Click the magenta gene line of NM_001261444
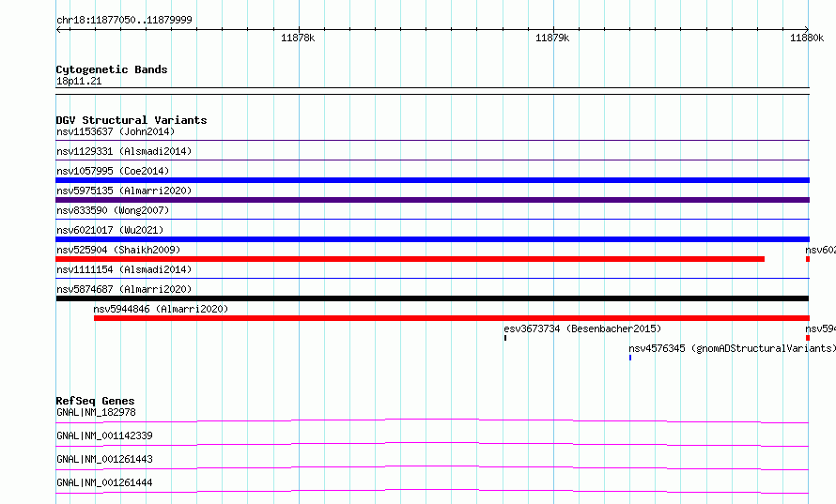 [x=432, y=491]
